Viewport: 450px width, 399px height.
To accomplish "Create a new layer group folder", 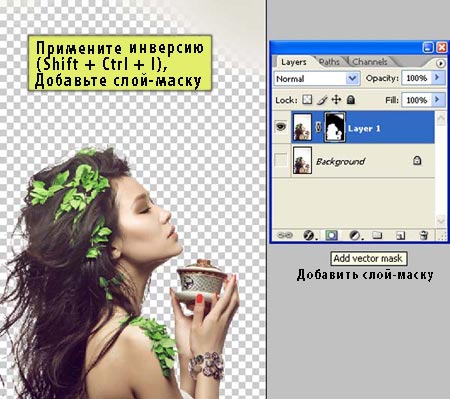I will click(x=377, y=235).
